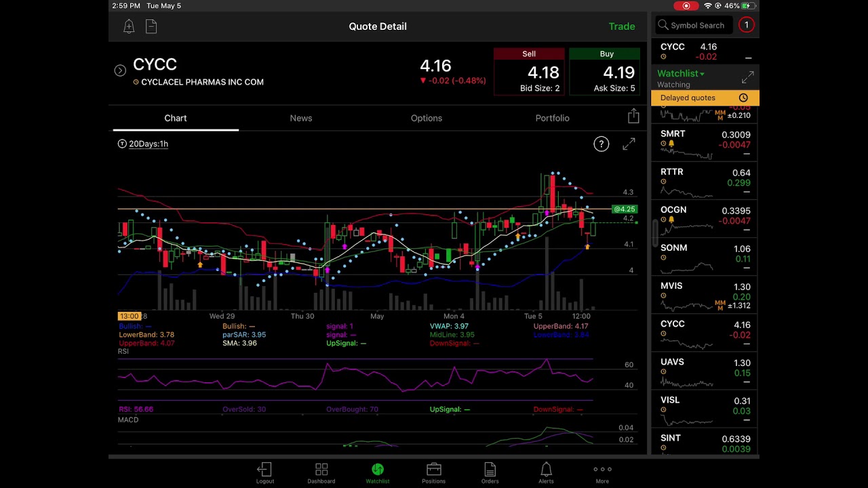Open the More menu dots

[602, 473]
